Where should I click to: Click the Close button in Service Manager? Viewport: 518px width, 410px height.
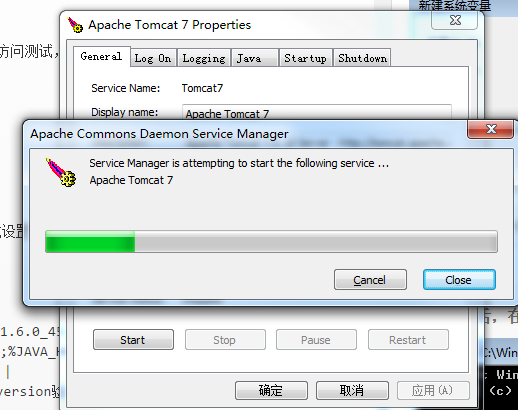click(x=459, y=280)
